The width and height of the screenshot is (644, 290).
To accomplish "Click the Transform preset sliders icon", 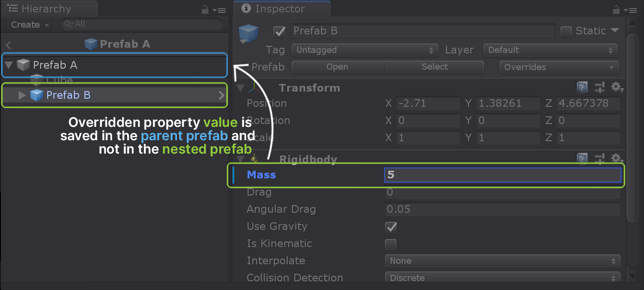I will pyautogui.click(x=599, y=87).
